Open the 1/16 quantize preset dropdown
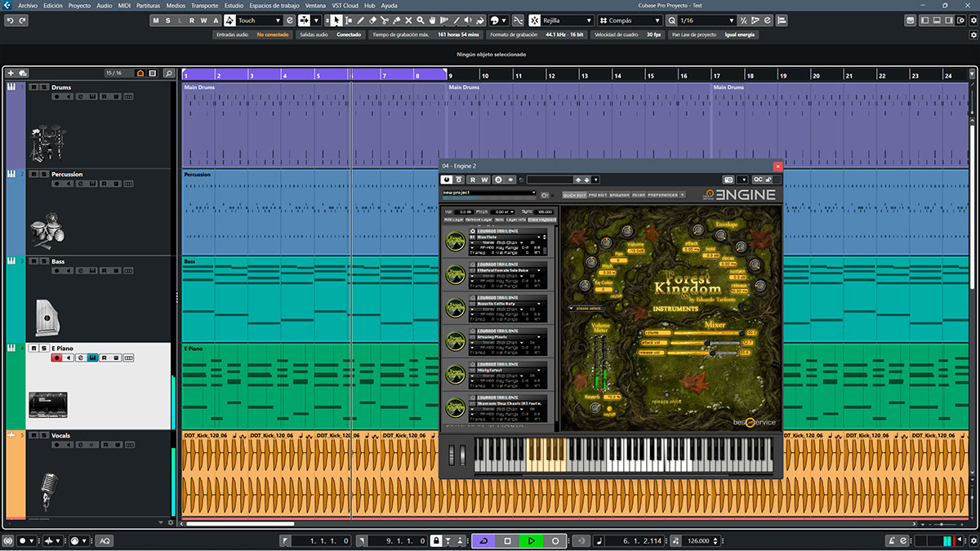This screenshot has width=980, height=551. [x=707, y=20]
